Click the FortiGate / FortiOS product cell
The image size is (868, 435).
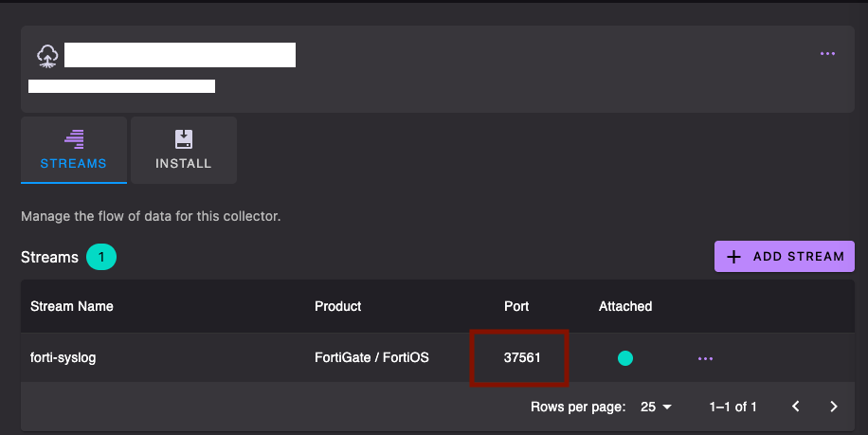[371, 358]
